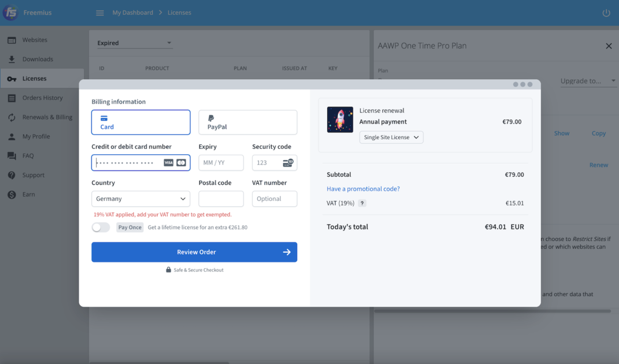Click the Renew link

(598, 165)
